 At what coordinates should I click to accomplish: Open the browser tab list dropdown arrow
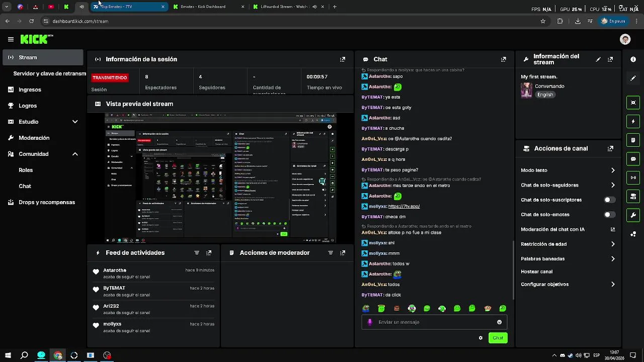pyautogui.click(x=7, y=7)
